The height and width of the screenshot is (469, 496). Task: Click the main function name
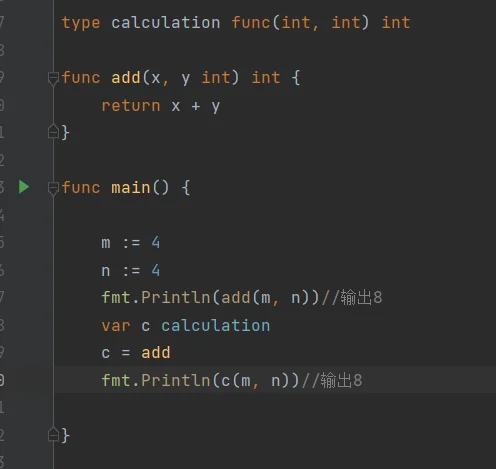pyautogui.click(x=131, y=188)
